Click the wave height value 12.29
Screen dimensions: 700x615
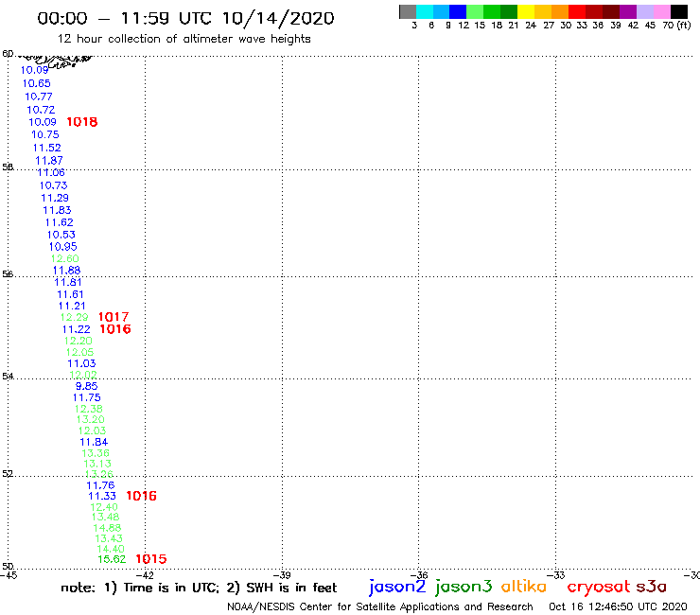75,317
